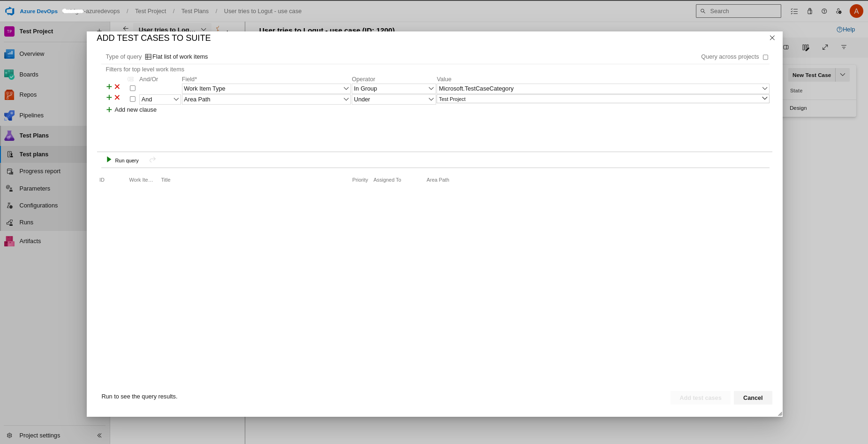
Task: Open Configurations in the sidebar menu
Action: click(38, 206)
